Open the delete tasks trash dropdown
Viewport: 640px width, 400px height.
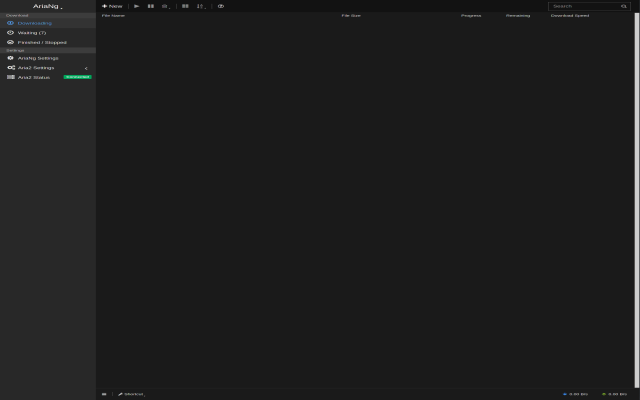pos(166,6)
